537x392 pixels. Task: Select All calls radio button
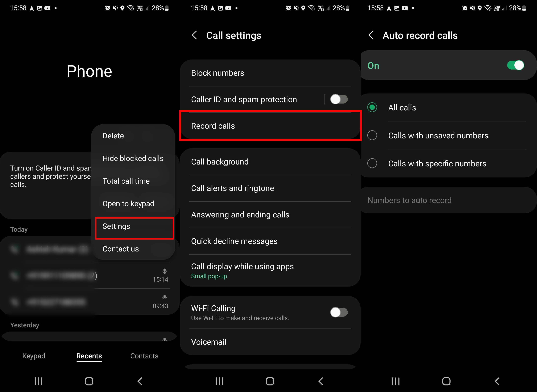point(373,108)
